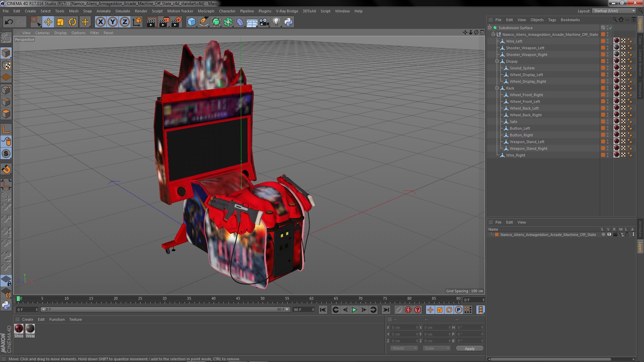The image size is (644, 362).
Task: Select the Move tool in top toolbar
Action: (48, 22)
